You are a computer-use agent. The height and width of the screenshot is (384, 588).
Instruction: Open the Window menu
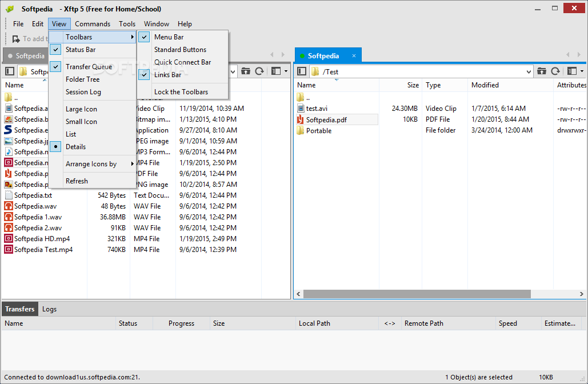(157, 23)
